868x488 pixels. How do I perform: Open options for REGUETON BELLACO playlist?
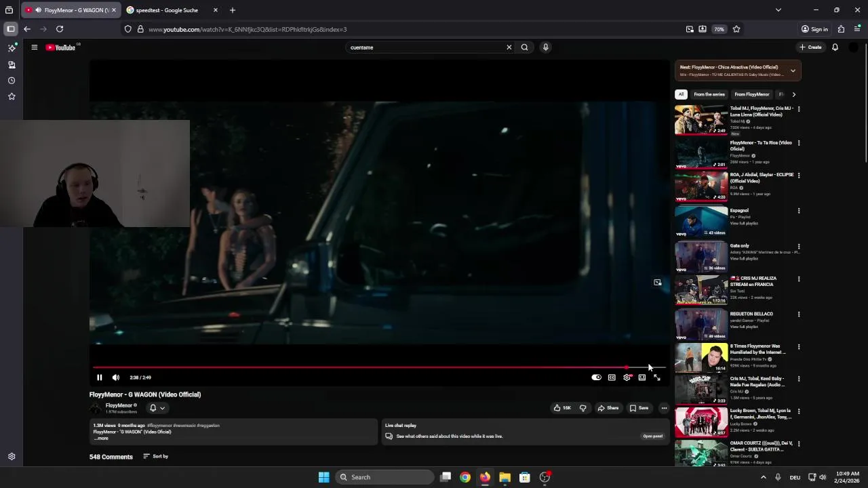coord(798,314)
